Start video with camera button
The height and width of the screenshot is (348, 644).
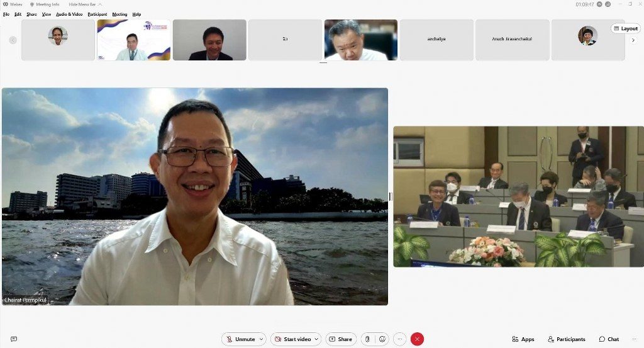(292, 339)
